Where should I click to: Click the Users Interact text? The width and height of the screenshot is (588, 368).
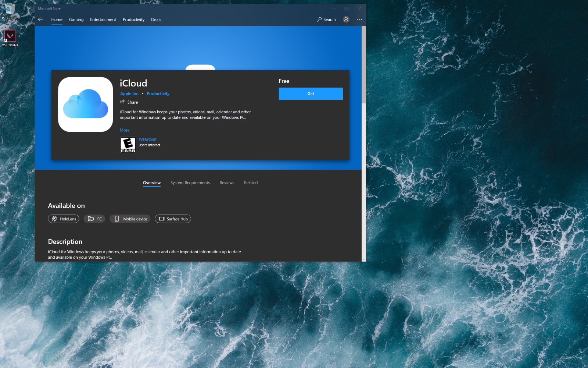click(149, 145)
